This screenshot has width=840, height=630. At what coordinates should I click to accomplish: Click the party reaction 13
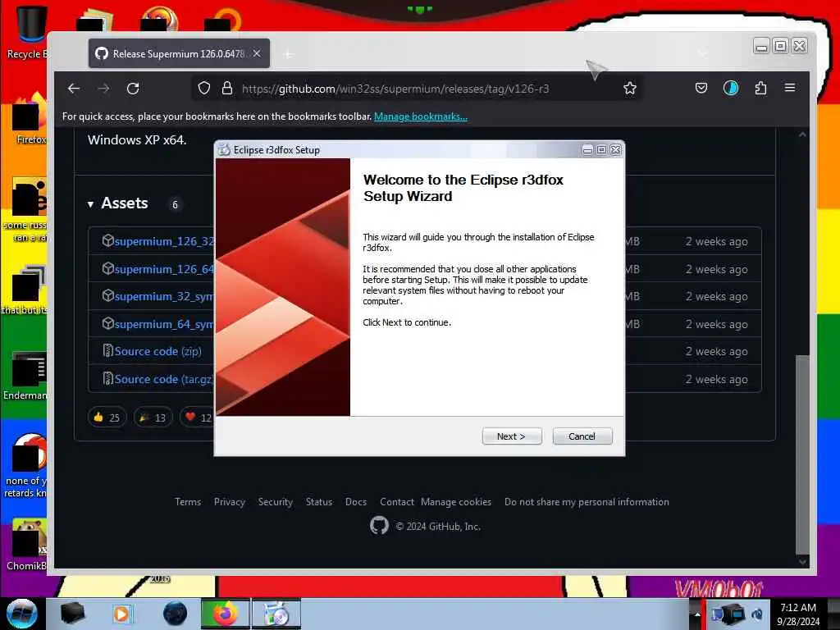point(153,418)
